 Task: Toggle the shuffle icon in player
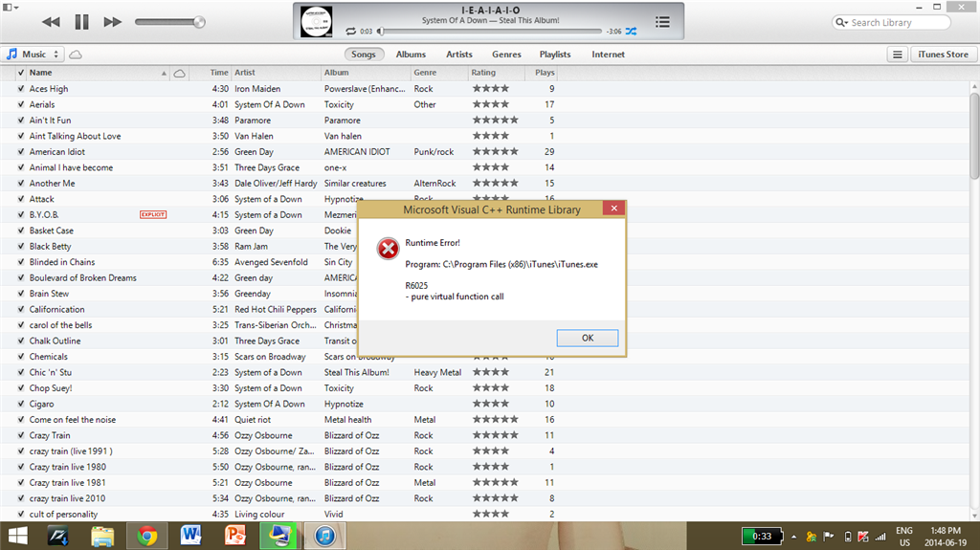[632, 32]
